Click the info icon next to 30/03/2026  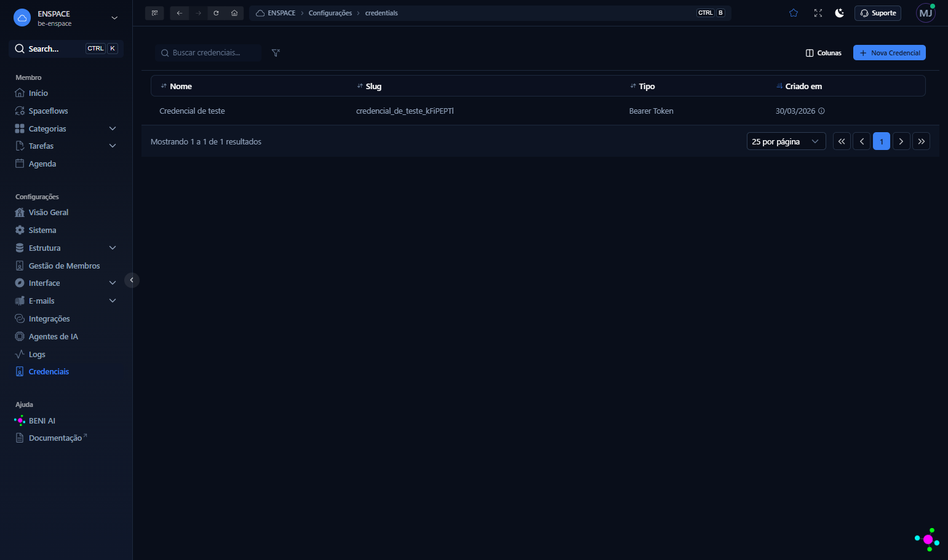[821, 111]
